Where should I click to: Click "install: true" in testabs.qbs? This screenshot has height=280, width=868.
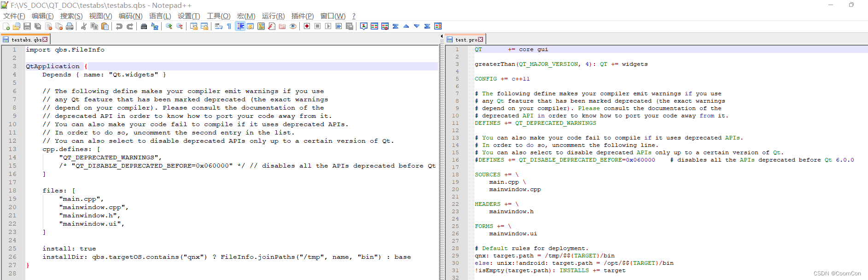tap(69, 249)
